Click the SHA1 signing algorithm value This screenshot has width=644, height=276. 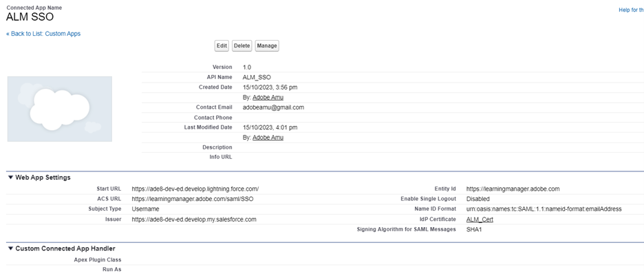[x=474, y=229]
